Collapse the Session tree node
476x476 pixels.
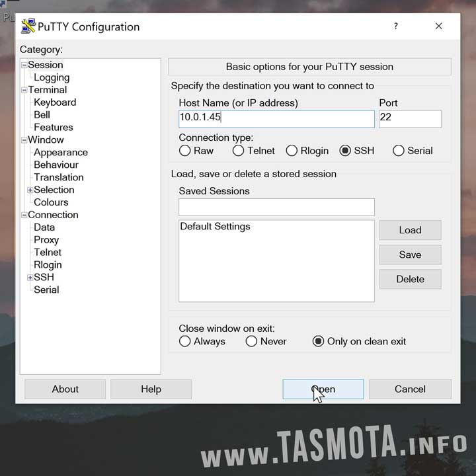pyautogui.click(x=24, y=65)
